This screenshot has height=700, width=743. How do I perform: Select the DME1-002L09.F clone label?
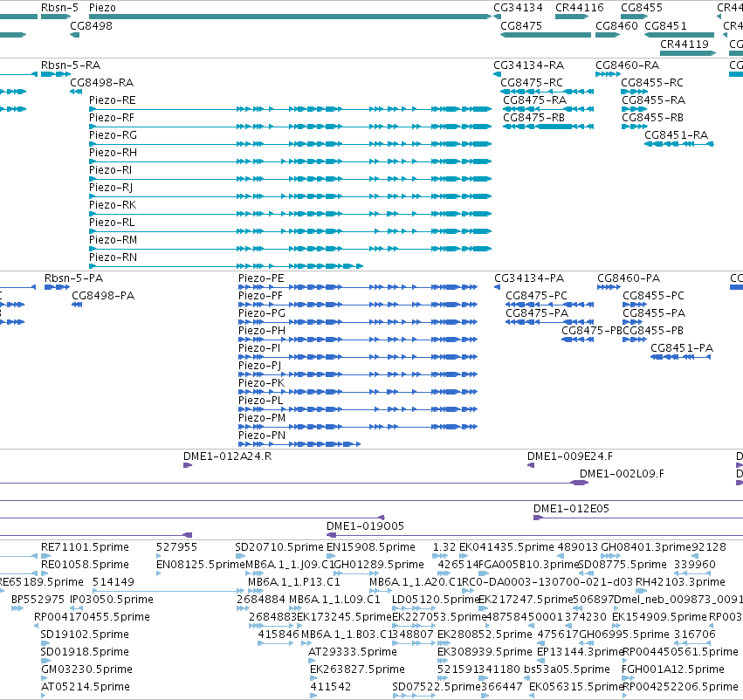point(622,474)
